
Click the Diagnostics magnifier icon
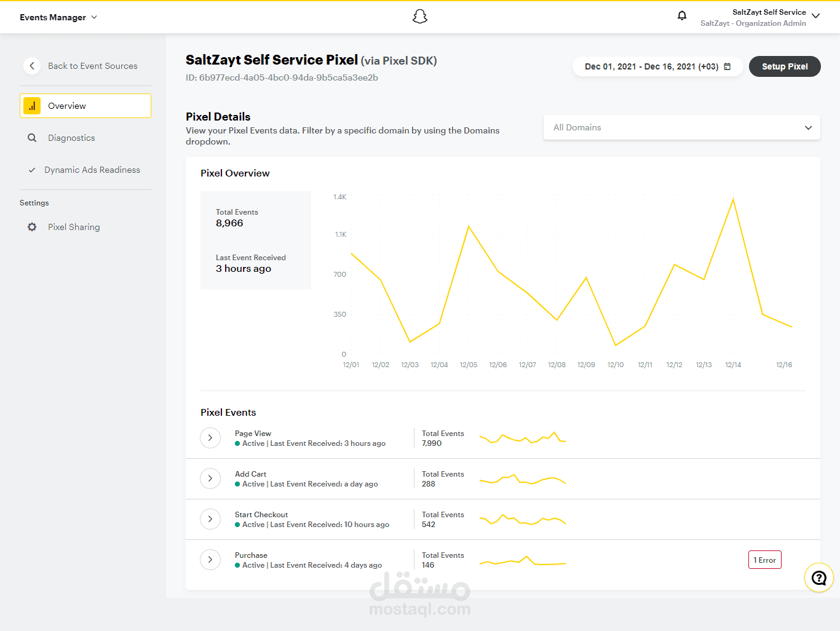click(32, 138)
